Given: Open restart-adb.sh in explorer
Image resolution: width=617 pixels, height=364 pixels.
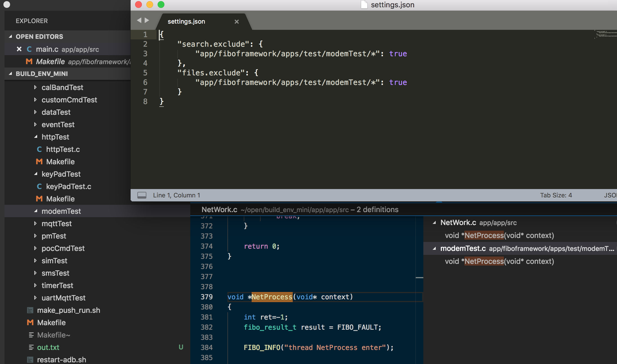Looking at the screenshot, I should pyautogui.click(x=61, y=360).
